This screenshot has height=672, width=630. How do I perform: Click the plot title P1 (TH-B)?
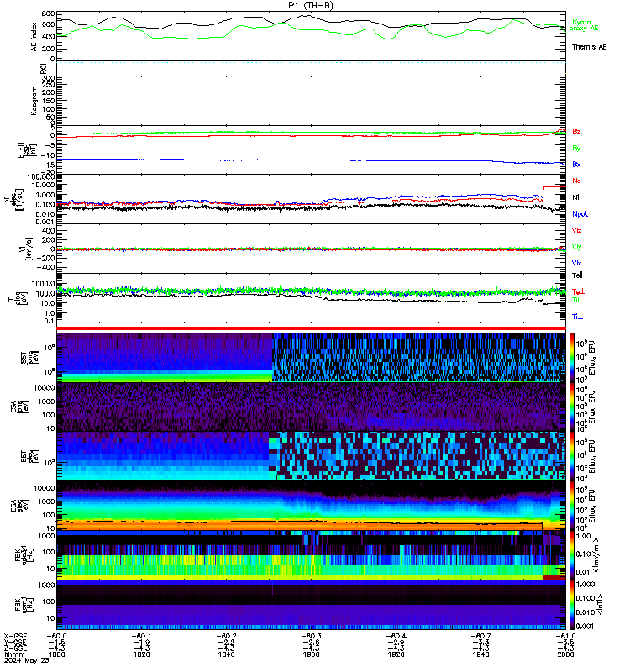310,5
